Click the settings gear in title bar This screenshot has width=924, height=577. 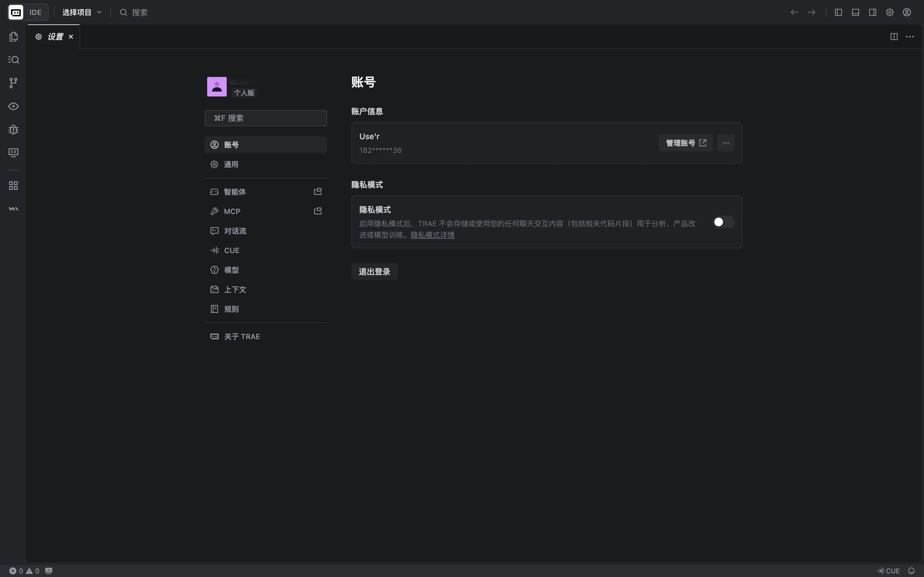890,12
